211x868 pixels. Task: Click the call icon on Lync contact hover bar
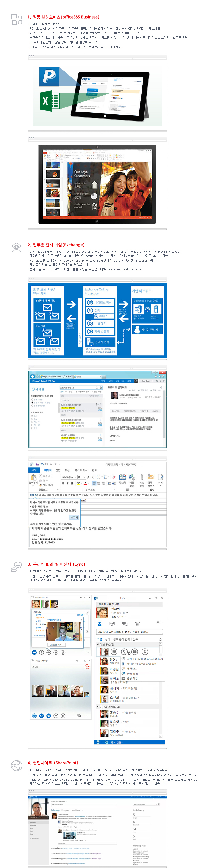click(x=124, y=652)
